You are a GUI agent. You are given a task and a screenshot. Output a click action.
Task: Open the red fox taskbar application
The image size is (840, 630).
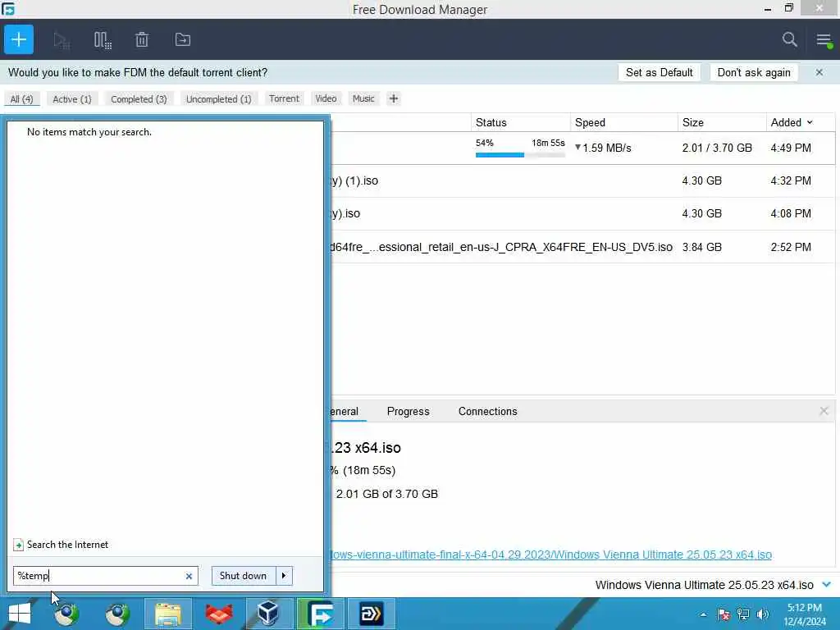coord(218,614)
